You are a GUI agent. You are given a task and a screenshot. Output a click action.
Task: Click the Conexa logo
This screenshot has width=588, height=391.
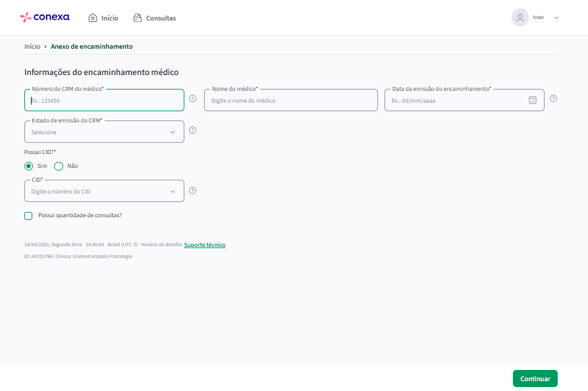(45, 17)
